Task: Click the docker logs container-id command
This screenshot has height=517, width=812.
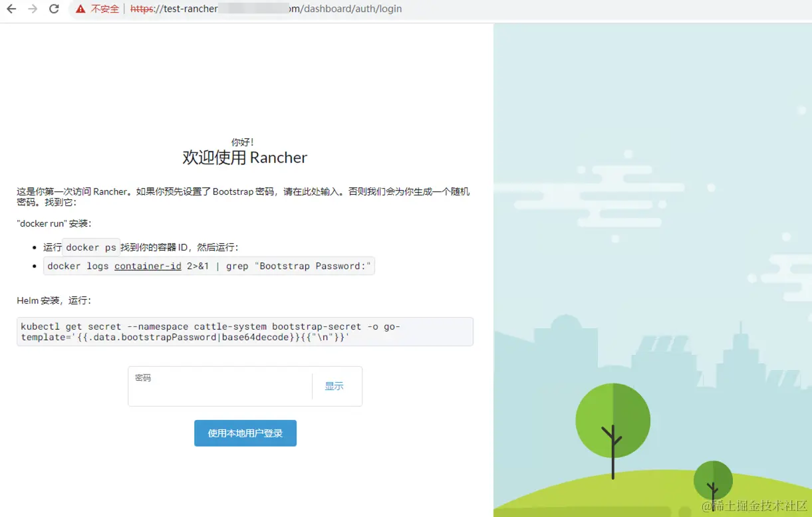Action: pos(209,266)
